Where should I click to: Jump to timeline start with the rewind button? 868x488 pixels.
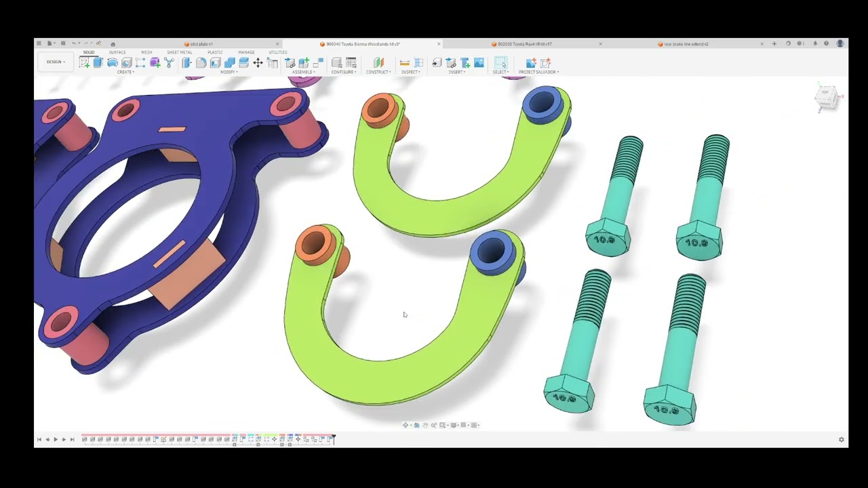coord(39,439)
